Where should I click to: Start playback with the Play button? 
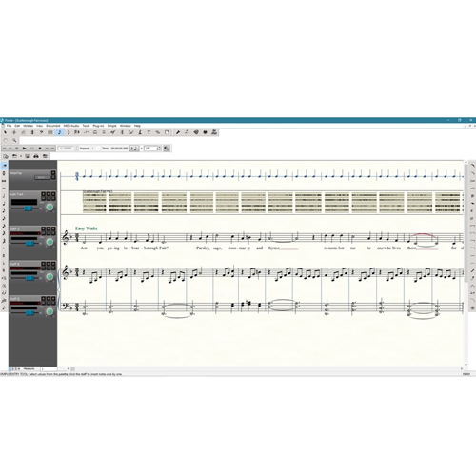pyautogui.click(x=24, y=149)
